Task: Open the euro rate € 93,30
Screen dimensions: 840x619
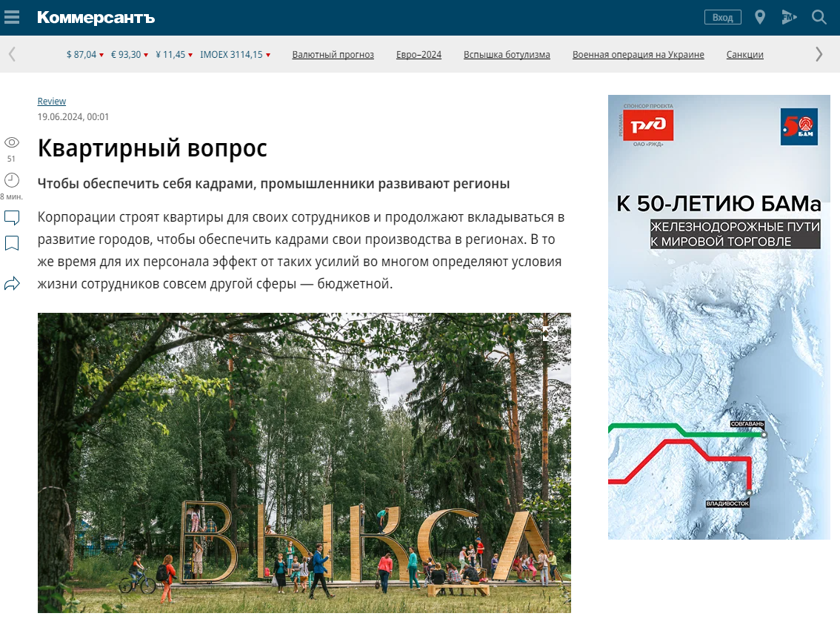Action: point(130,55)
